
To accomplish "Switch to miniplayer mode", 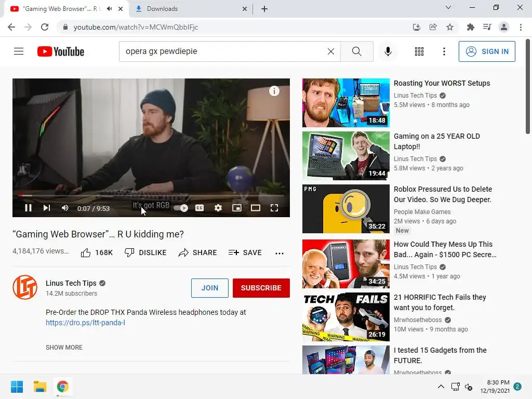I will pos(237,208).
